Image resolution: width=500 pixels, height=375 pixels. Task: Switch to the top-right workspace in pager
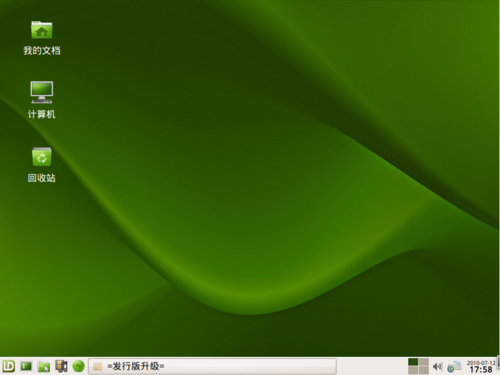[x=424, y=362]
